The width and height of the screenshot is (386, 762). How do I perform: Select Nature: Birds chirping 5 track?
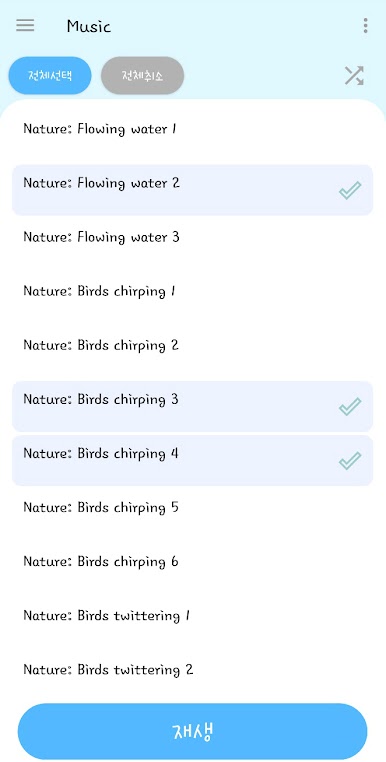pos(193,514)
